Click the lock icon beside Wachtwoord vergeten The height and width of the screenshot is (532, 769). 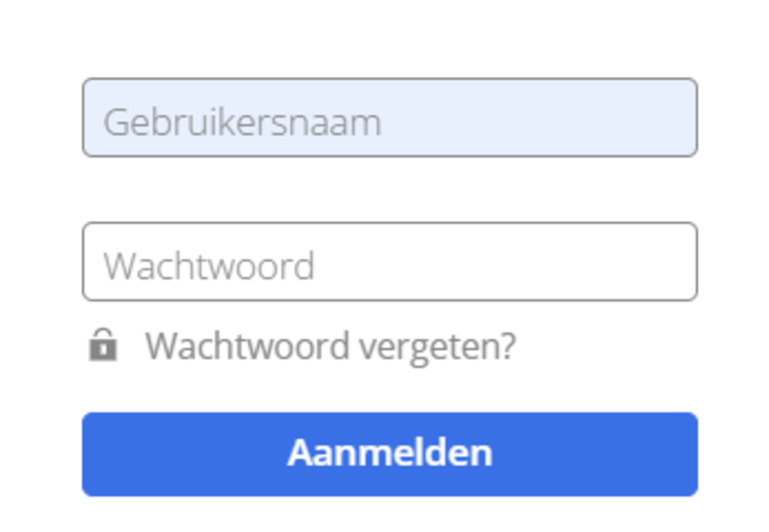pyautogui.click(x=103, y=345)
